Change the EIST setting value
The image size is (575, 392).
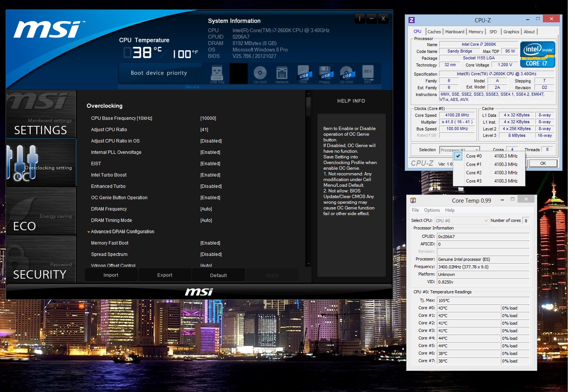coord(210,164)
